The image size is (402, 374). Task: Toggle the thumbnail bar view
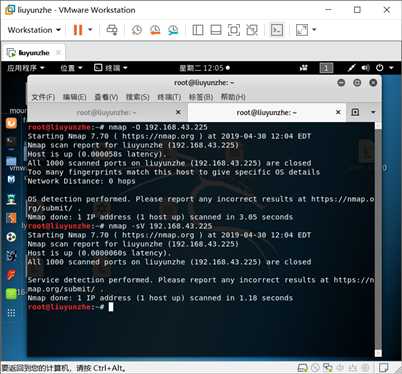pos(216,30)
